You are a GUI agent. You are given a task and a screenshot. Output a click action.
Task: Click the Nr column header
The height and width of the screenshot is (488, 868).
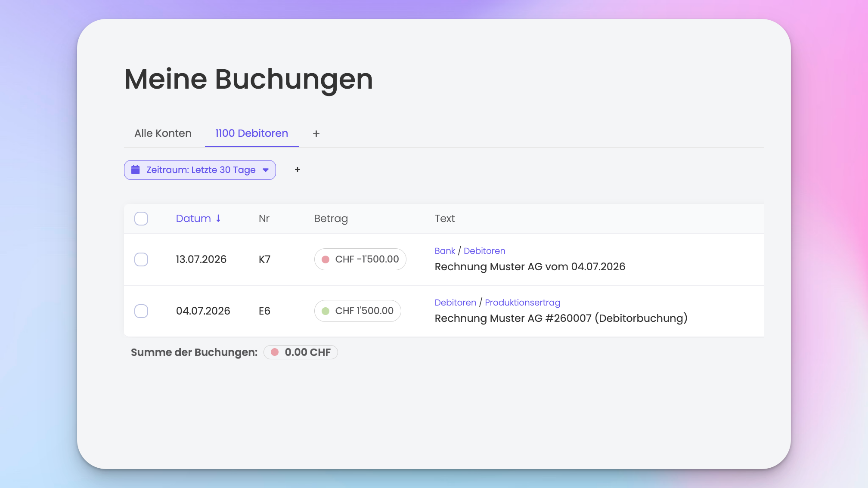(264, 219)
